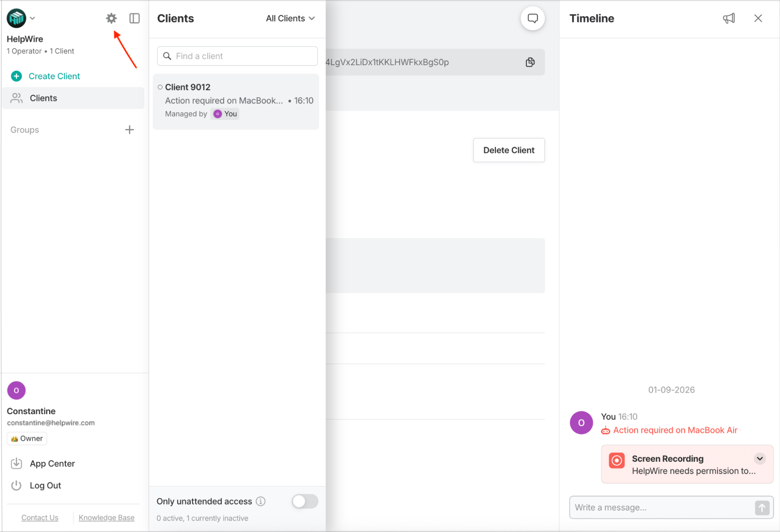
Task: Open the settings gear icon
Action: pos(111,18)
